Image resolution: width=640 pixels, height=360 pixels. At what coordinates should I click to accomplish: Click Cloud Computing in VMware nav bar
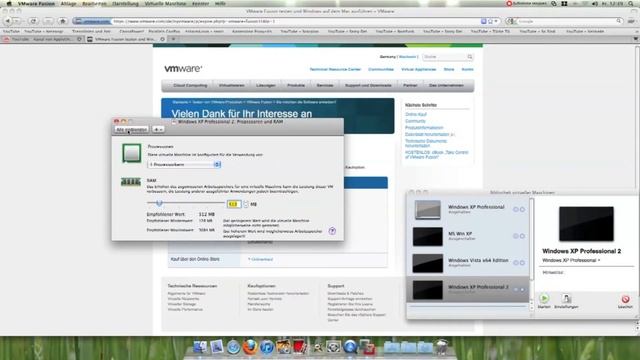(x=190, y=85)
